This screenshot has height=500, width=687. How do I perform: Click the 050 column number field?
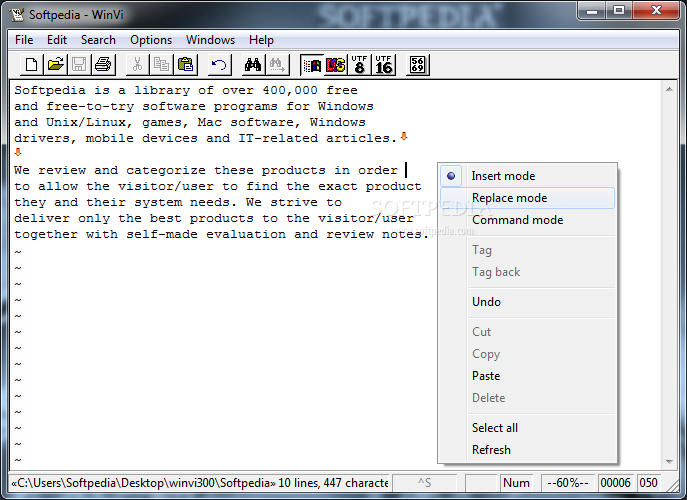click(648, 483)
